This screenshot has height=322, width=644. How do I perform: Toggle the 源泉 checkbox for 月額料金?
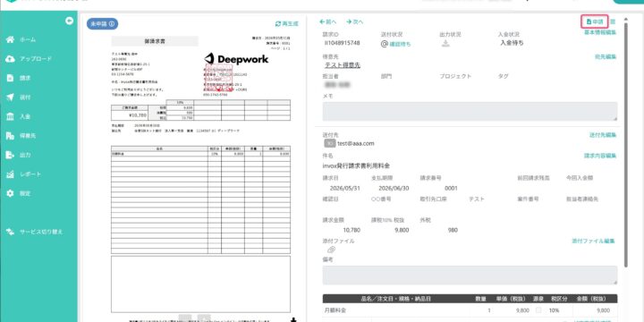(538, 310)
